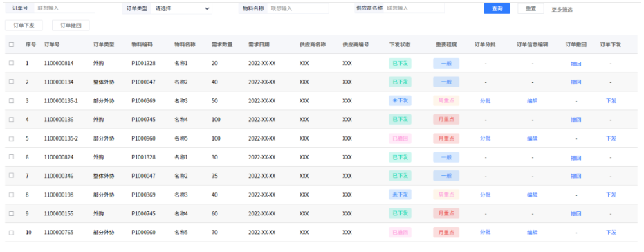
Task: Click the 订单类型 column header
Action: coord(104,44)
